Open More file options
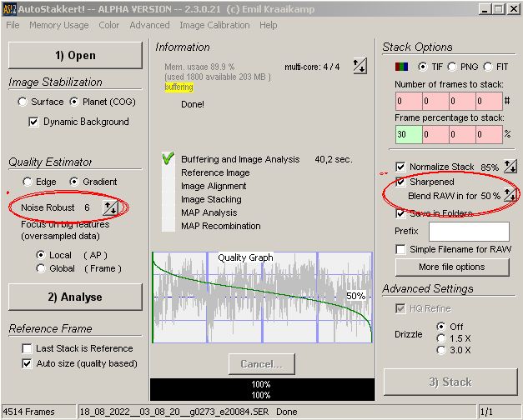523x420 pixels. [x=451, y=267]
